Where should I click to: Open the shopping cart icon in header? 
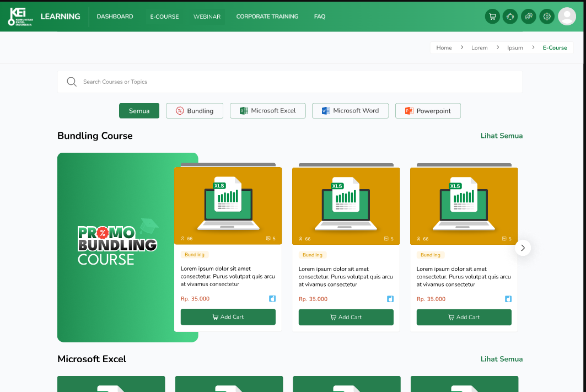point(492,17)
